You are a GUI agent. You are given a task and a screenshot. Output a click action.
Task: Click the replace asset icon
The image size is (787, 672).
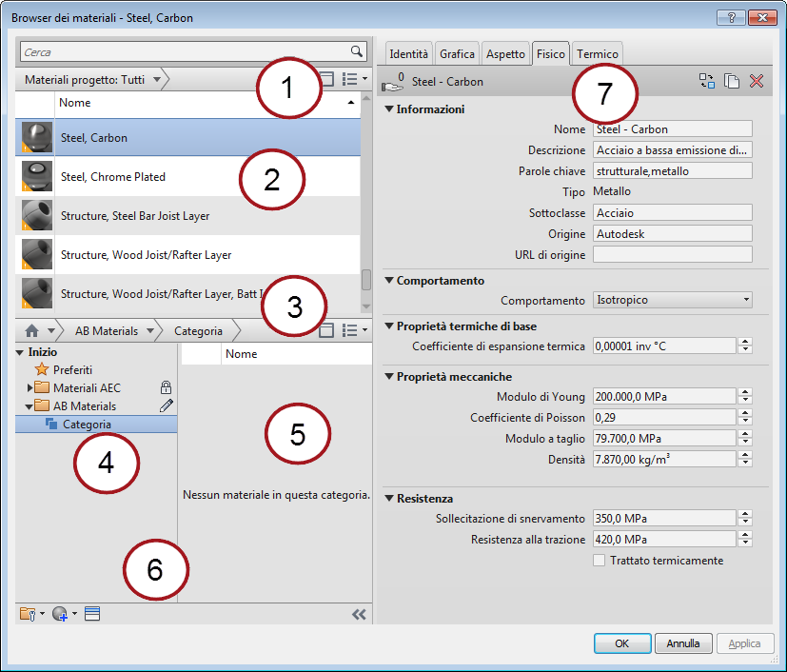(x=707, y=81)
